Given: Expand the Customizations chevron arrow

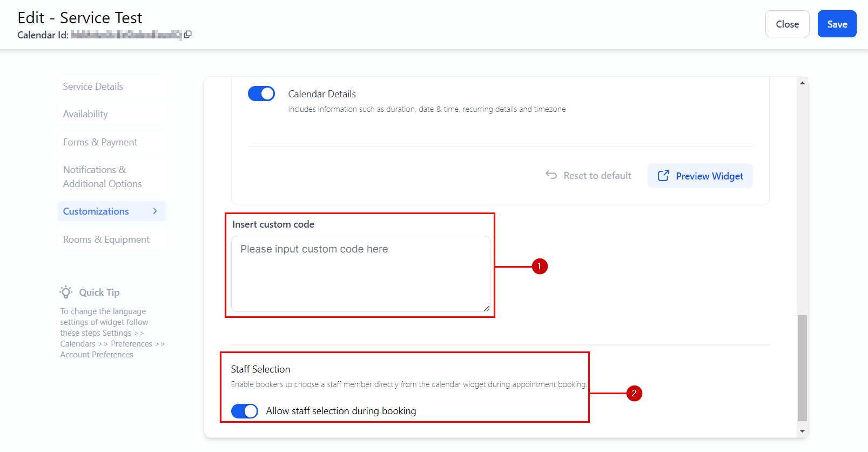Looking at the screenshot, I should [x=155, y=211].
